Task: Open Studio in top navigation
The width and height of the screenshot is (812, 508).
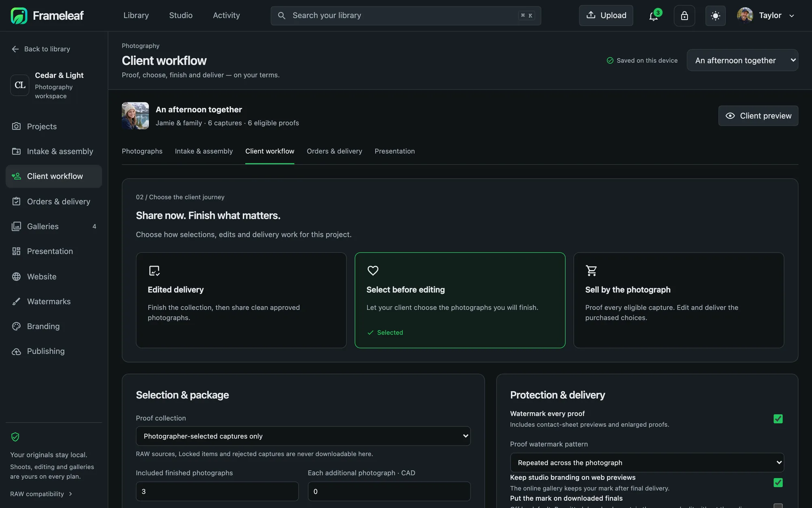Action: [x=181, y=15]
